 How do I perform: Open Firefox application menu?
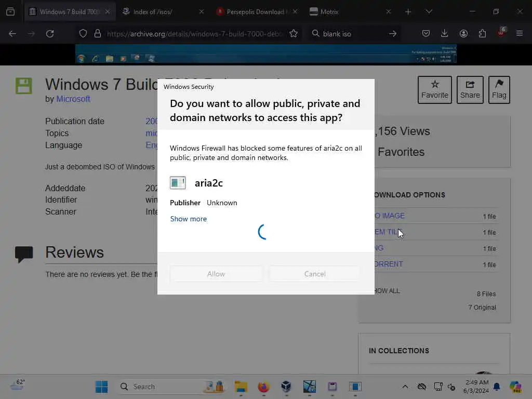coord(520,33)
